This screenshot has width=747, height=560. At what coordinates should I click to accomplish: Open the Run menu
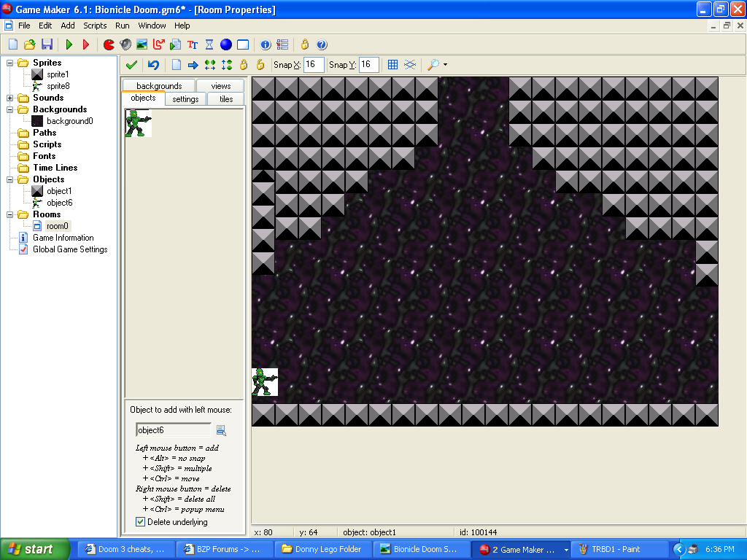point(123,26)
